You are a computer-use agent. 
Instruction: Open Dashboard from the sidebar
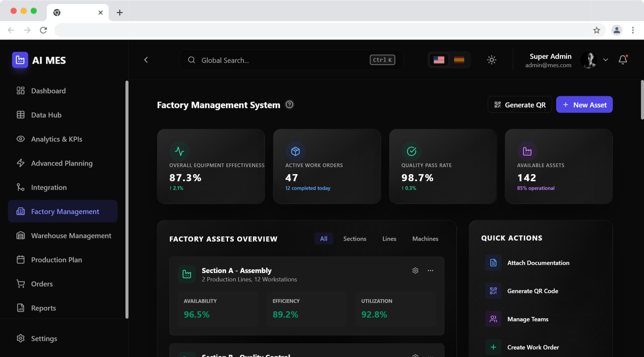pos(62,91)
